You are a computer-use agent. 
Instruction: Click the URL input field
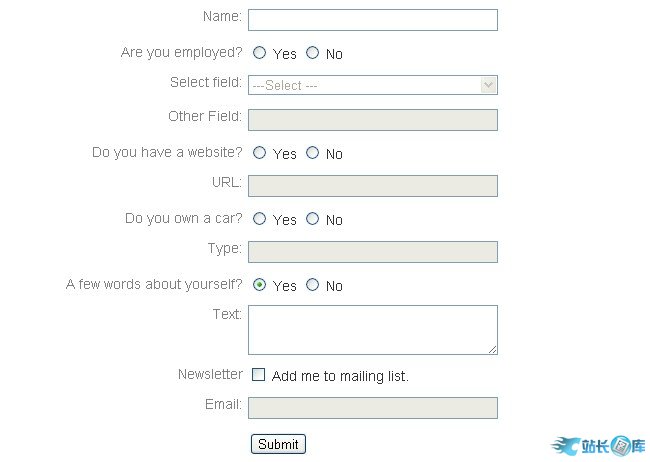pyautogui.click(x=372, y=186)
